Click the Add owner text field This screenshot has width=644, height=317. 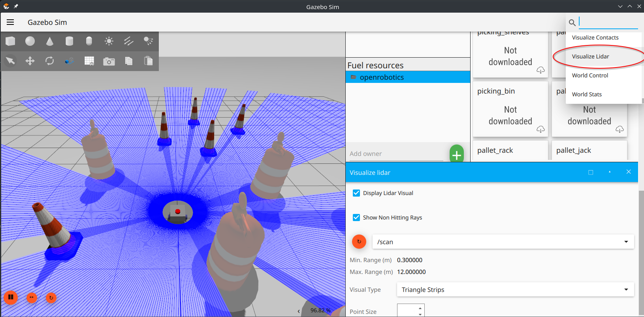pos(396,154)
